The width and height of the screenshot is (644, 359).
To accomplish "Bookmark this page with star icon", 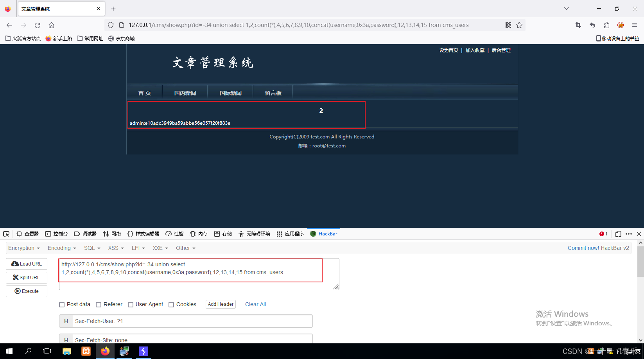I will tap(519, 25).
